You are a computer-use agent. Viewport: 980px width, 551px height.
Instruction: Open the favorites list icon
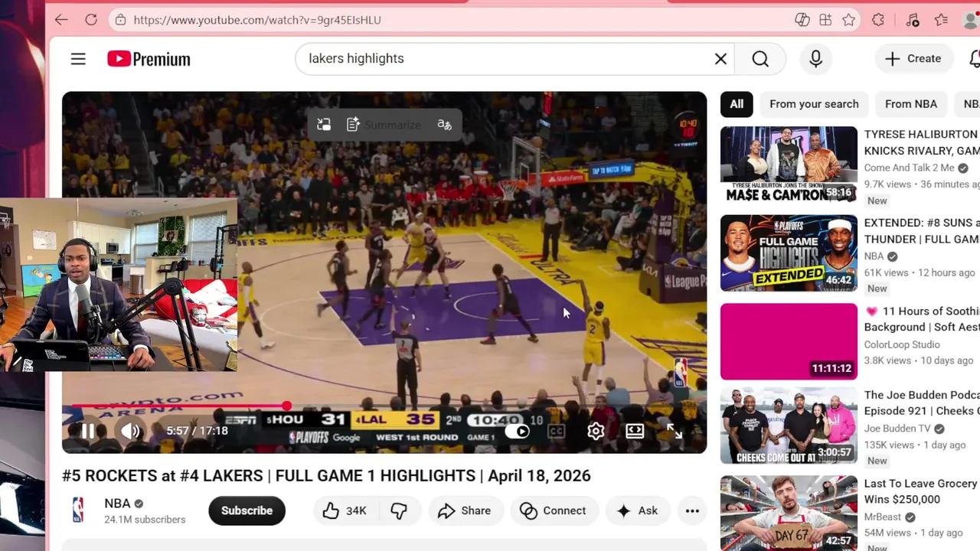pyautogui.click(x=942, y=20)
